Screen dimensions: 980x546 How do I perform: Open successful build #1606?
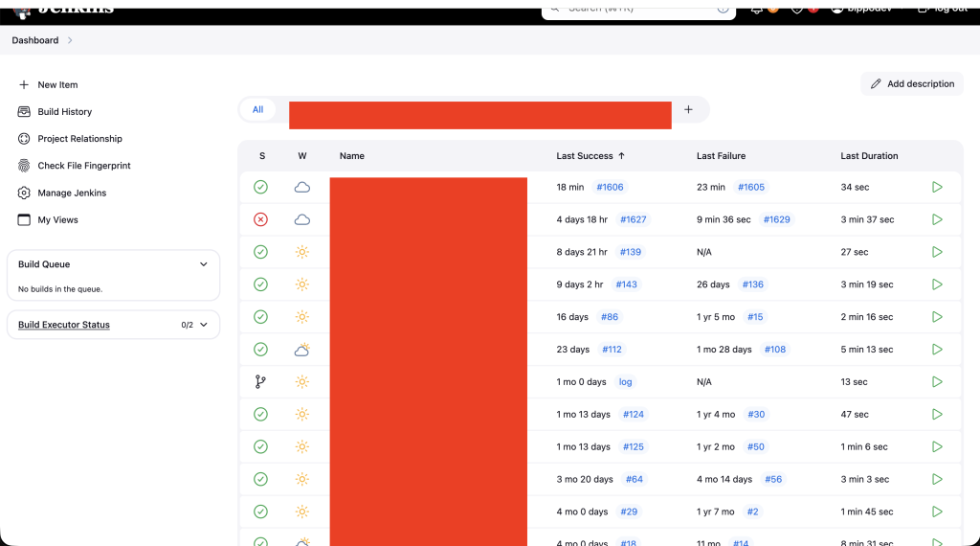click(610, 187)
